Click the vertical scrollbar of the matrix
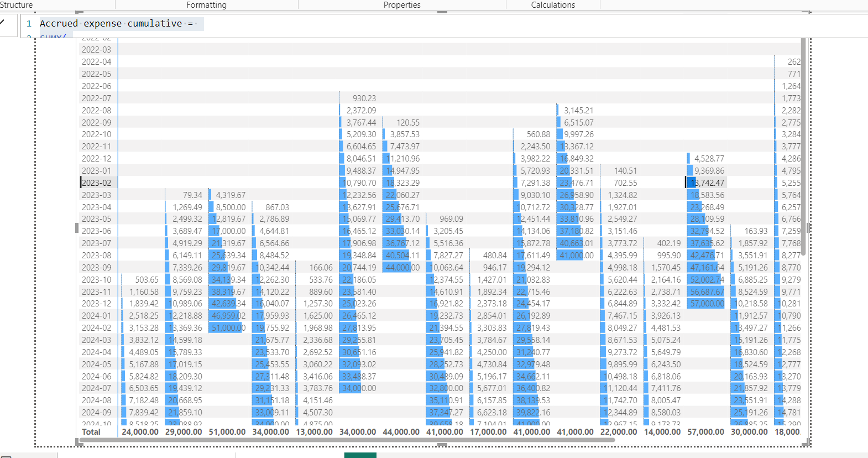868x458 pixels. [x=803, y=147]
